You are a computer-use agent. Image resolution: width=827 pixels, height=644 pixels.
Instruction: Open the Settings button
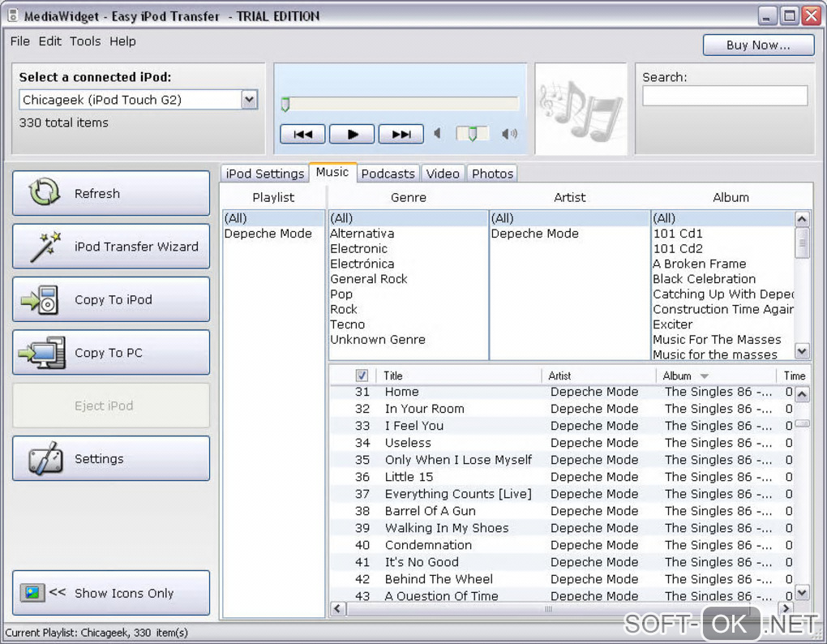(x=111, y=458)
